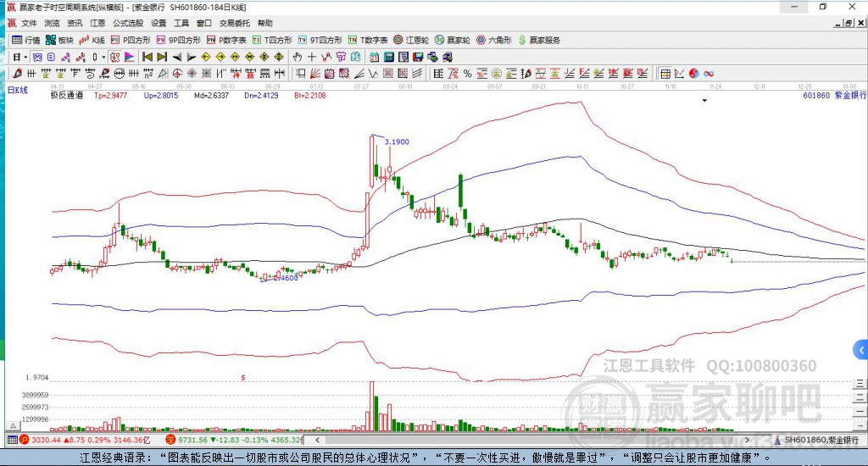Click the circled target drawing tool
The height and width of the screenshot is (466, 868).
[x=177, y=73]
